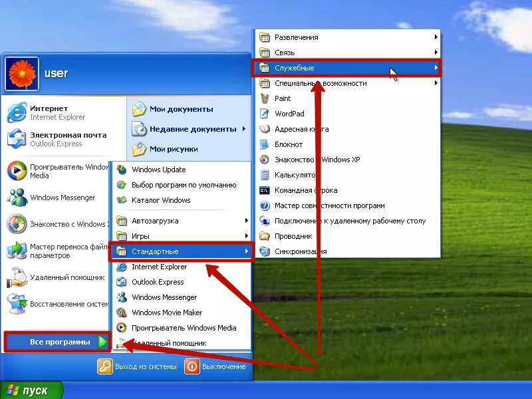The image size is (532, 399).
Task: Expand Автозагрузка submenu
Action: tap(182, 221)
